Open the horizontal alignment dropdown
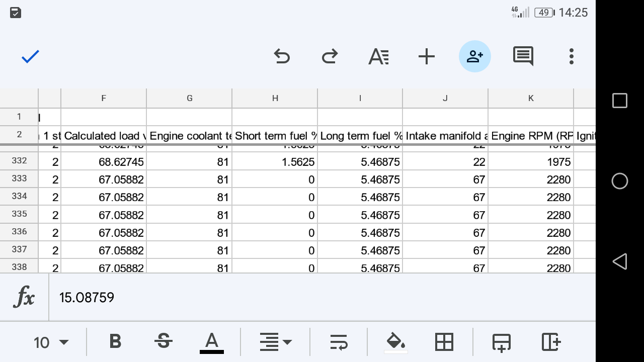This screenshot has width=644, height=362. (x=275, y=342)
